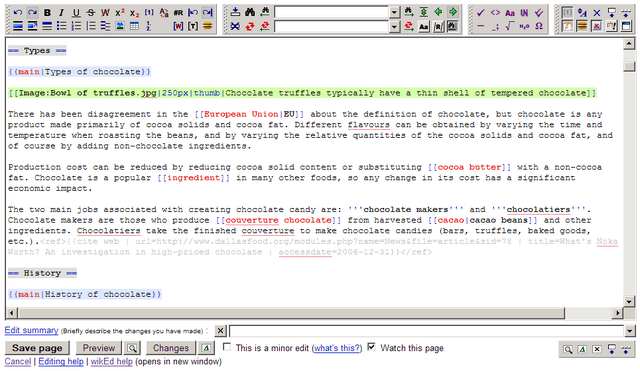Click the green right arrow find next

click(x=453, y=12)
